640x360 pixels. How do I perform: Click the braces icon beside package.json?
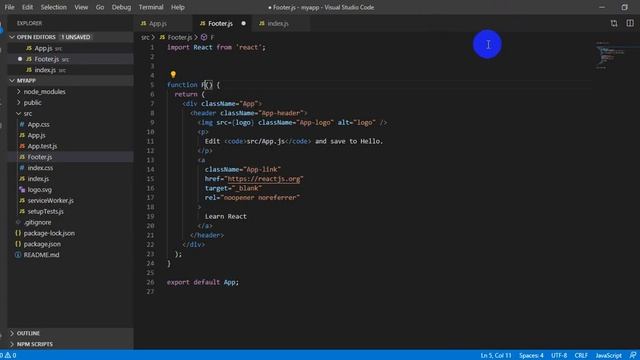coord(18,244)
